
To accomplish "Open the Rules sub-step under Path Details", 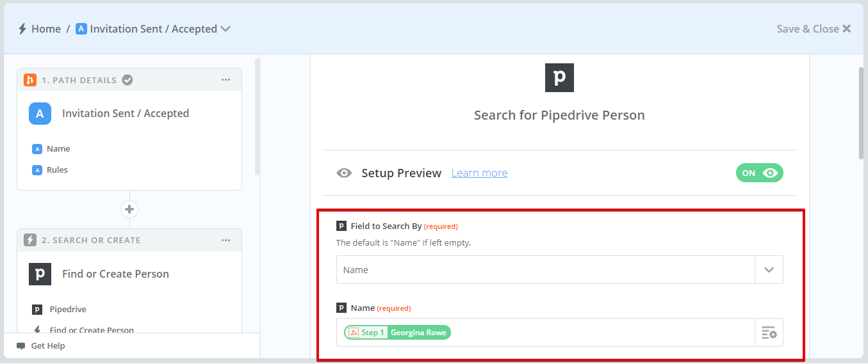I will (57, 170).
